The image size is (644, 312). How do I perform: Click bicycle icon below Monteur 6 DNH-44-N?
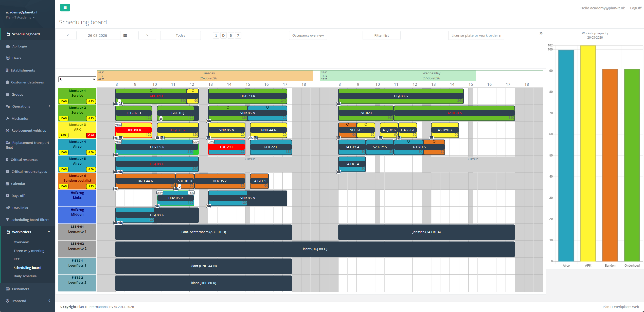tap(116, 189)
